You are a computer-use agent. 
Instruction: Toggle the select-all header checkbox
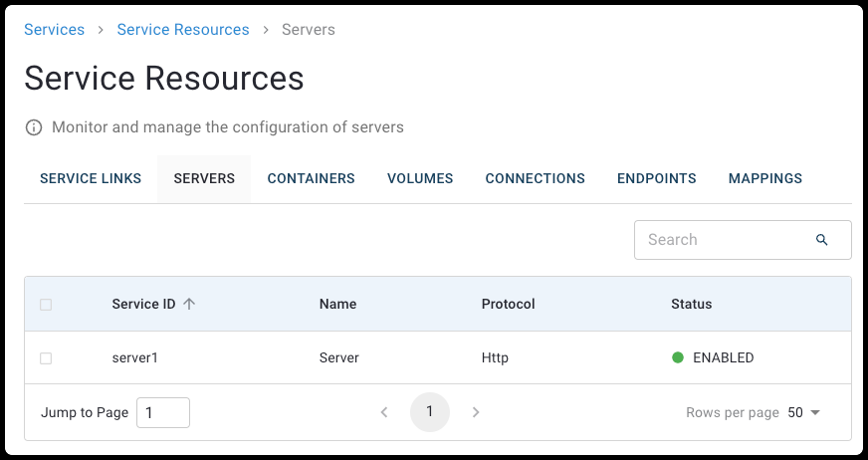click(x=46, y=305)
